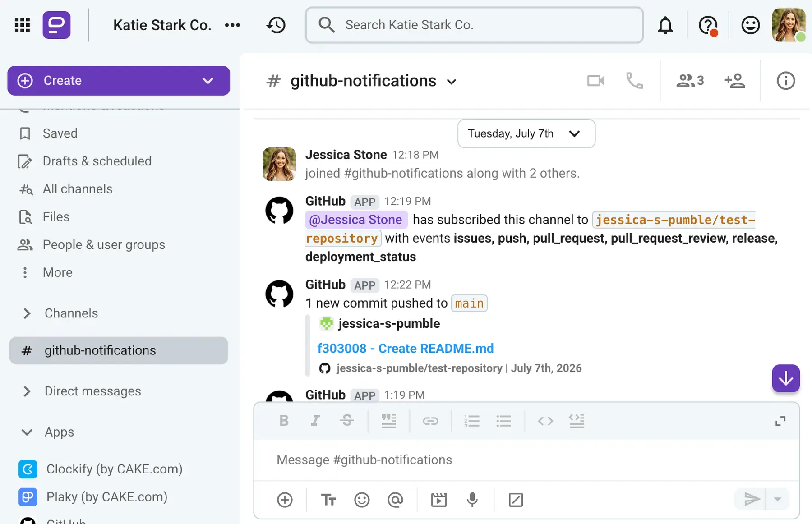
Task: Toggle strikethrough text formatting
Action: point(347,421)
